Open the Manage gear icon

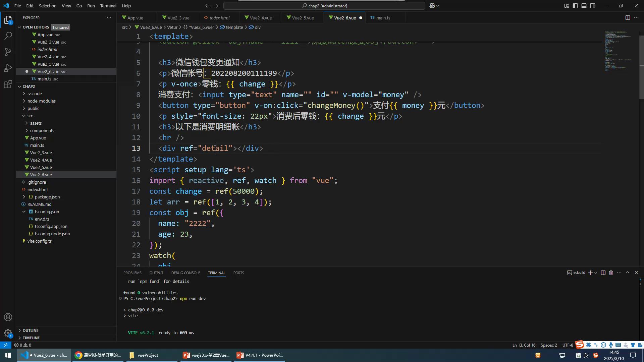(x=8, y=333)
